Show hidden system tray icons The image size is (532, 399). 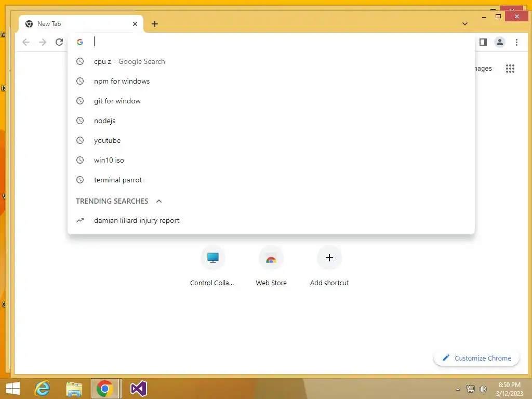pyautogui.click(x=458, y=389)
